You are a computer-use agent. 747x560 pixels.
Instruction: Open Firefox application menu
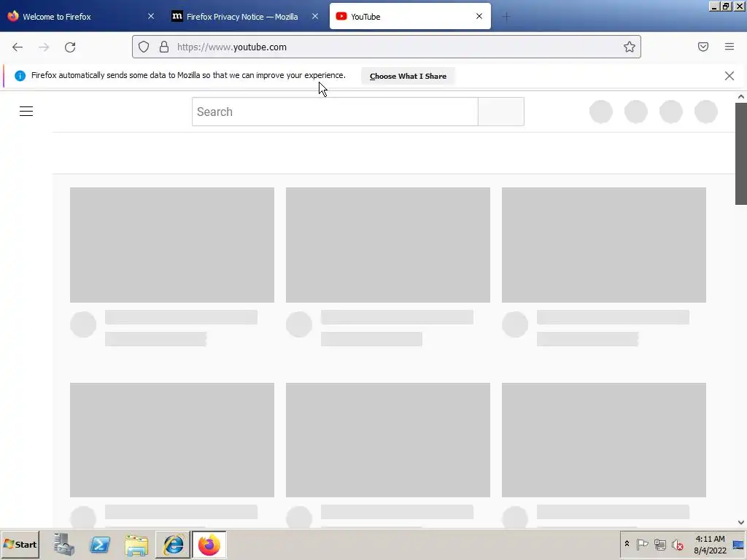coord(729,47)
